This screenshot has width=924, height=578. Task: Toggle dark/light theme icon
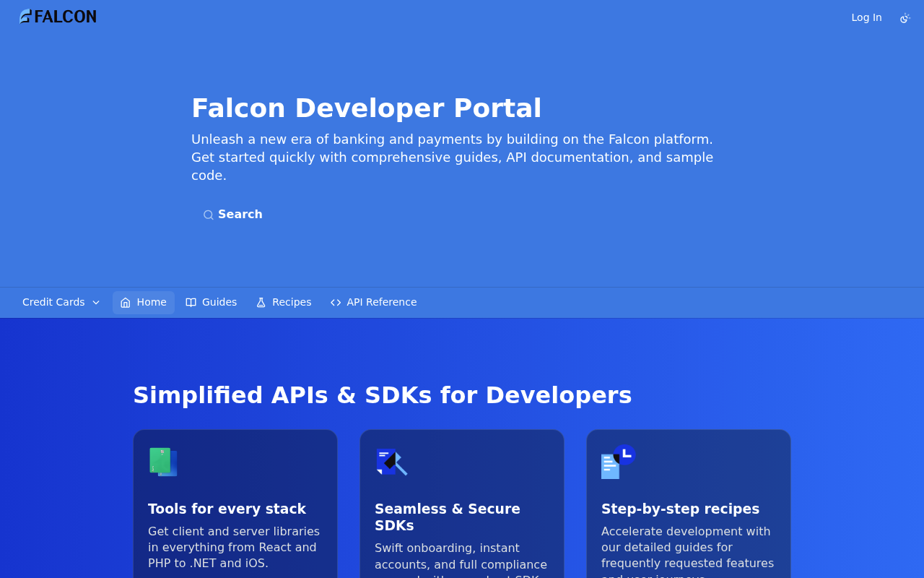(x=905, y=18)
